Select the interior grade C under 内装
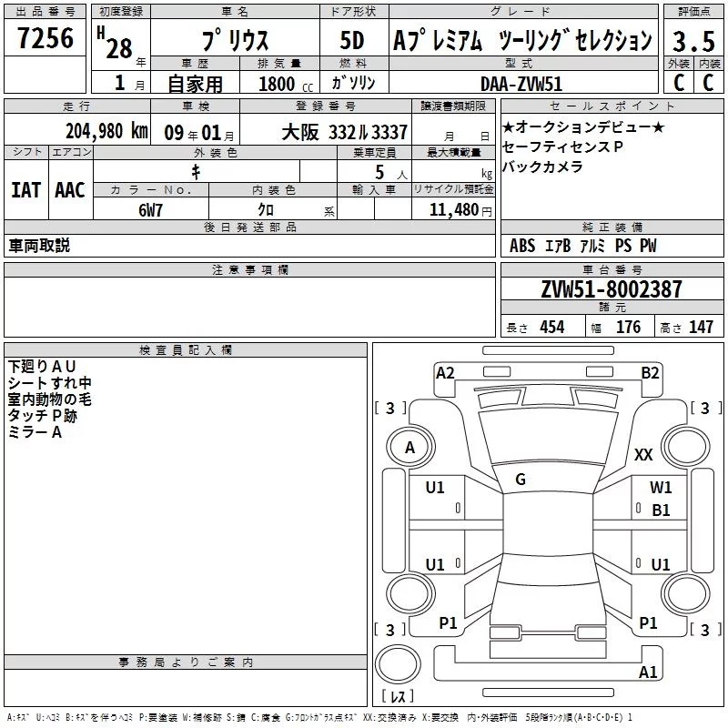 click(709, 83)
